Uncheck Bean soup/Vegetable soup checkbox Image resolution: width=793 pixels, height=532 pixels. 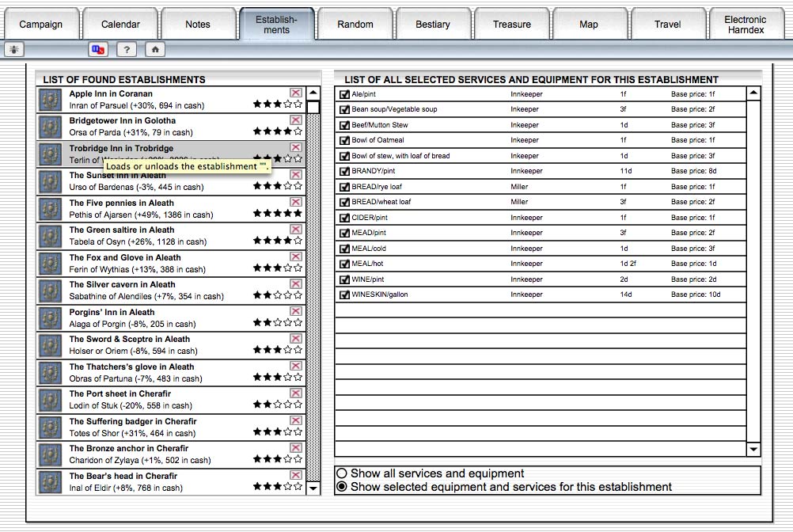pyautogui.click(x=344, y=109)
